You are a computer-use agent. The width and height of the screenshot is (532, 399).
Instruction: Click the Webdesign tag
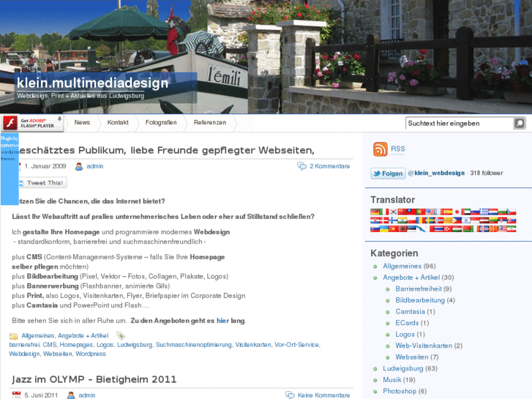pyautogui.click(x=24, y=354)
